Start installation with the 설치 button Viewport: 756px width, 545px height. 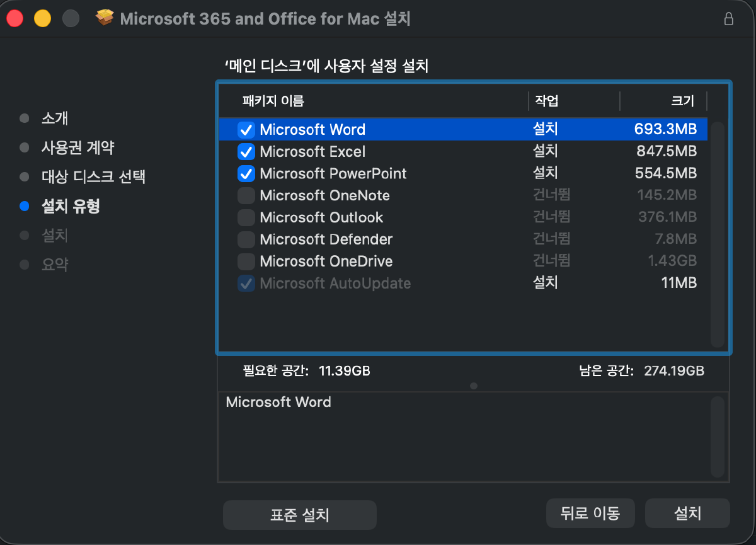coord(687,513)
